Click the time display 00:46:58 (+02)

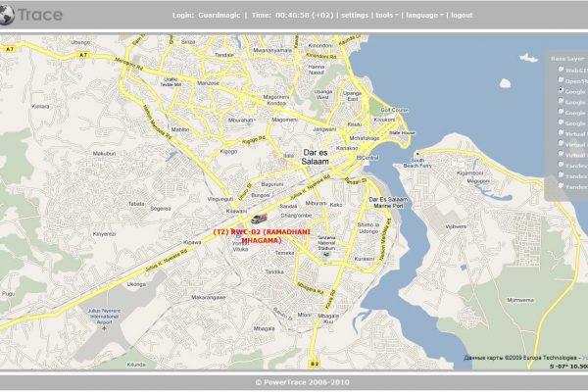(304, 16)
